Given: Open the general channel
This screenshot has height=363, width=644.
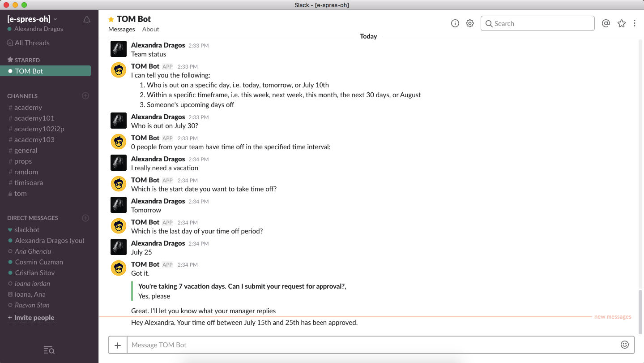Looking at the screenshot, I should point(26,151).
